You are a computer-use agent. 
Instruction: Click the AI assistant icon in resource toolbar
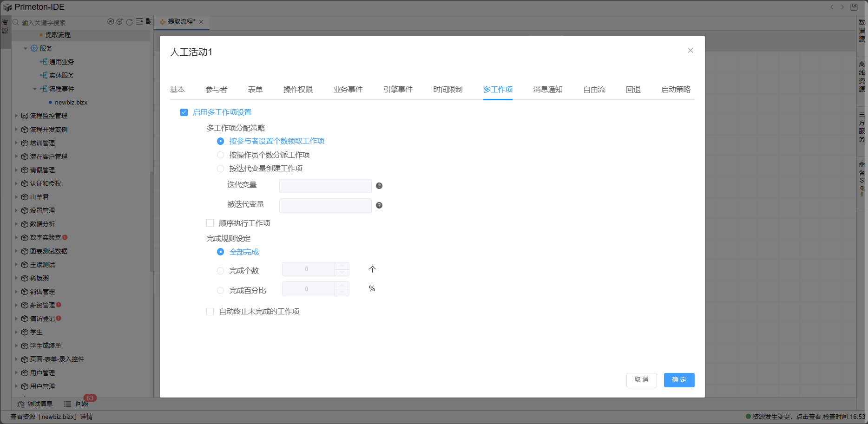(110, 22)
